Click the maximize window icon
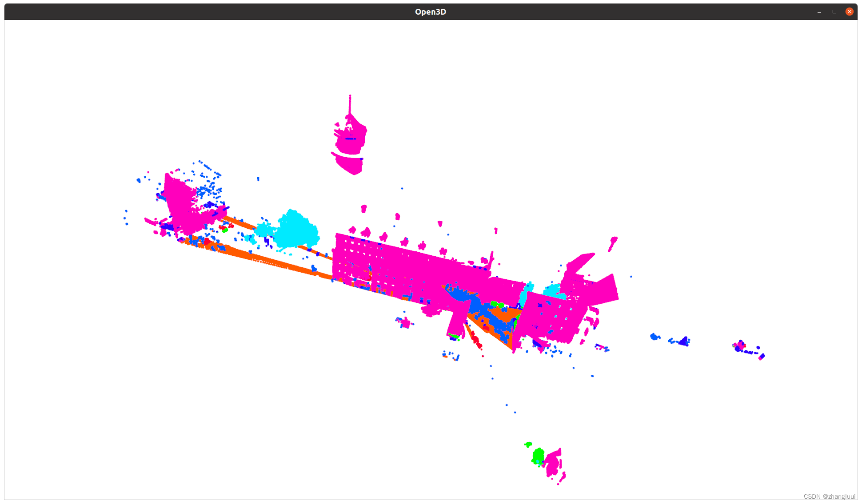This screenshot has height=504, width=862. coord(834,12)
